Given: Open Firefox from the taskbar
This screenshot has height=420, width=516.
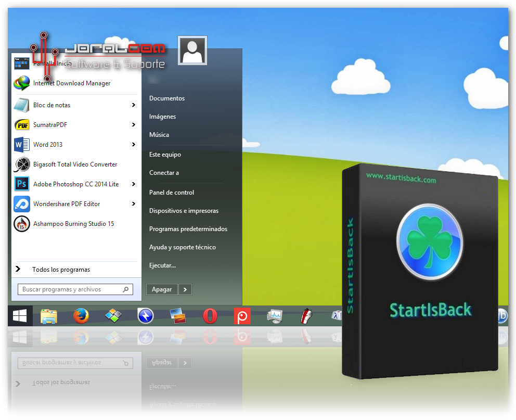Looking at the screenshot, I should coord(81,316).
